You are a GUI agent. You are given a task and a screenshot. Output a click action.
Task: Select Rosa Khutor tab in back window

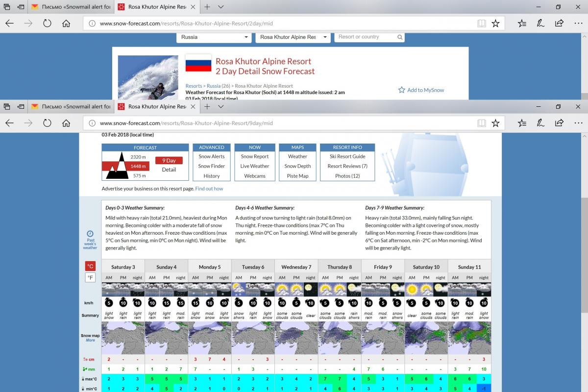point(157,7)
